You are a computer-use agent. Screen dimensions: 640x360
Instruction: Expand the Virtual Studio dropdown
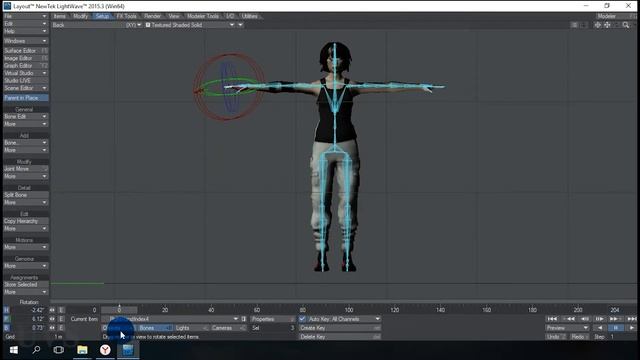pos(26,73)
